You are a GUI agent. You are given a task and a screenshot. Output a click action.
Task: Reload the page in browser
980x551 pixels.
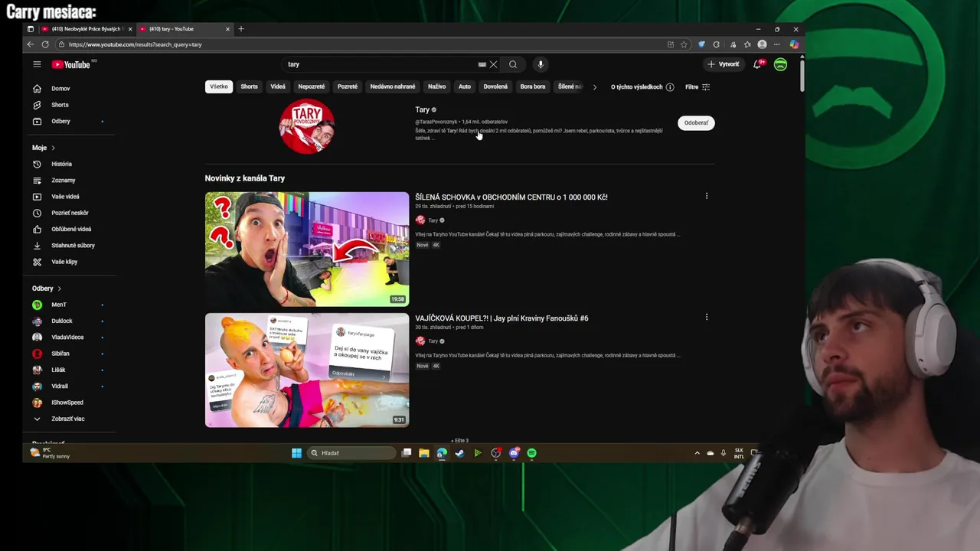pos(45,44)
